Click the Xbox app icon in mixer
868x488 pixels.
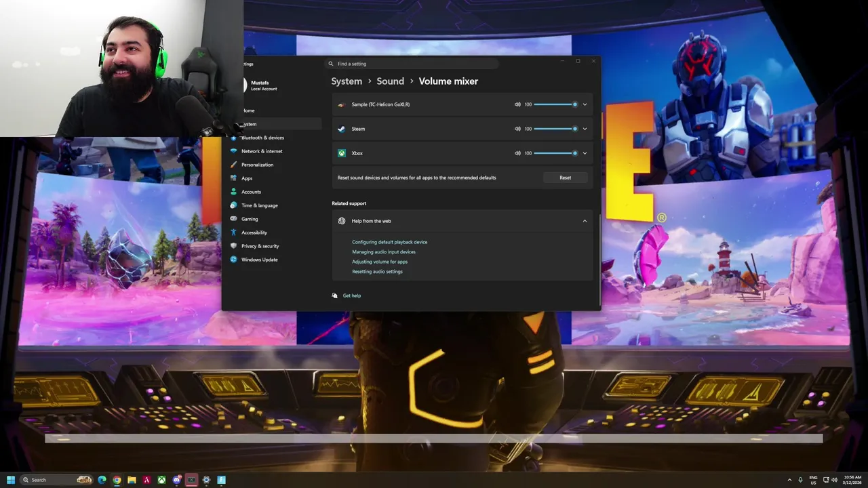coord(342,153)
